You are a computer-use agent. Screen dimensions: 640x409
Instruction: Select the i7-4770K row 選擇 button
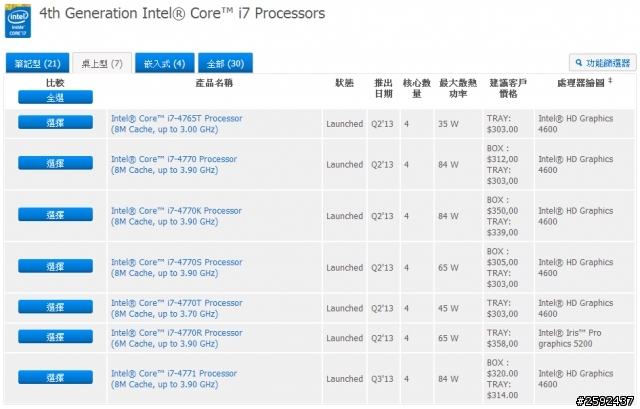(x=55, y=214)
